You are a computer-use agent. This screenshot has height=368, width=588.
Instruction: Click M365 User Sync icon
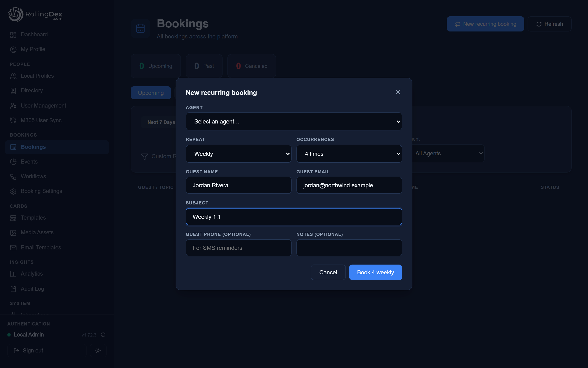(13, 120)
